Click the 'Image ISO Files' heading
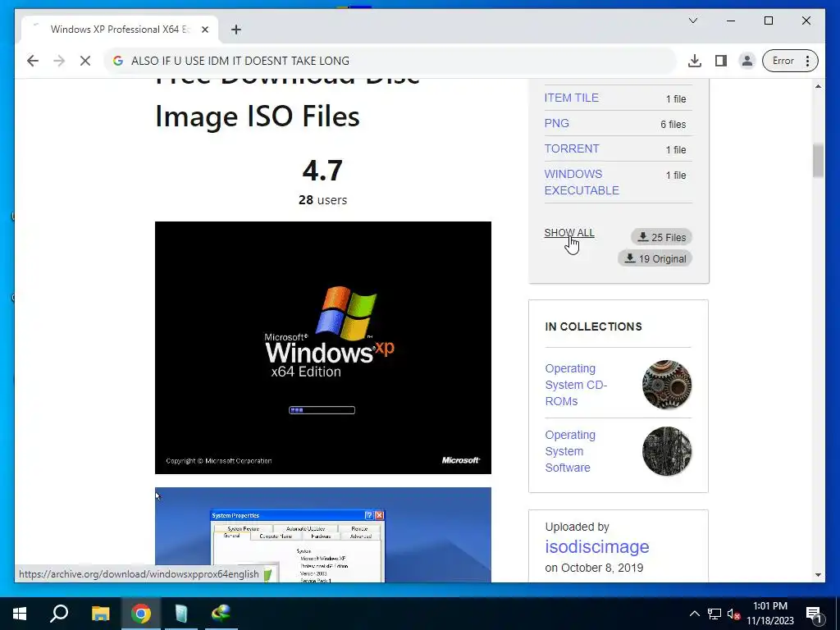This screenshot has height=630, width=840. click(257, 116)
